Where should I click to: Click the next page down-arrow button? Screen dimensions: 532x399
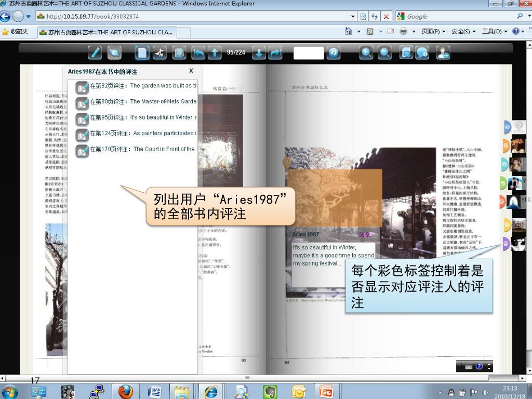259,52
